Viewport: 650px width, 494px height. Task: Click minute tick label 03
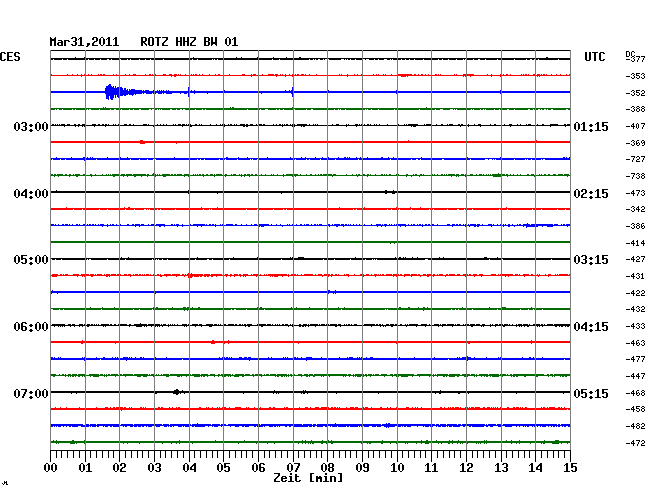click(x=155, y=468)
